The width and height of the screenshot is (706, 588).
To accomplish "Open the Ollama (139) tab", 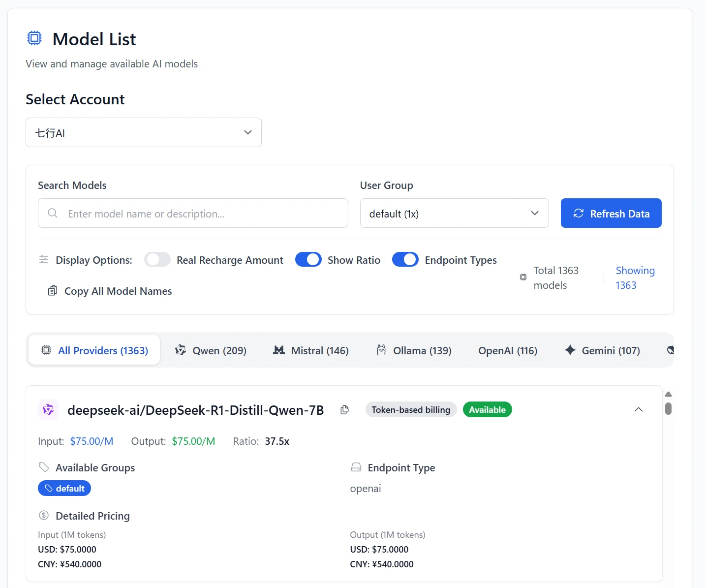I will [x=414, y=350].
